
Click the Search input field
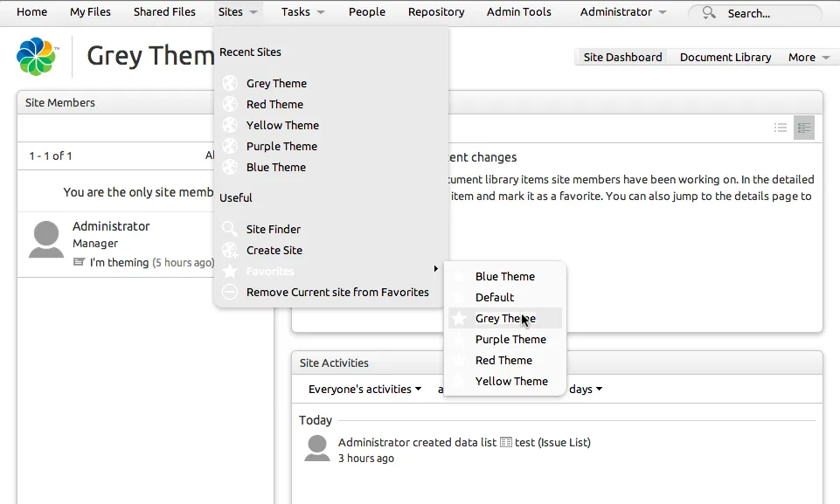(x=760, y=13)
